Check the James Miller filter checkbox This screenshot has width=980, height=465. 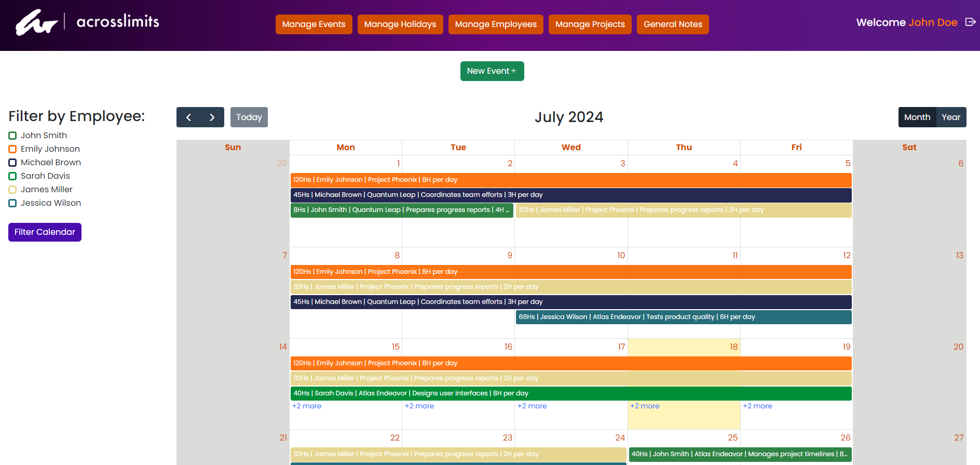pyautogui.click(x=12, y=190)
